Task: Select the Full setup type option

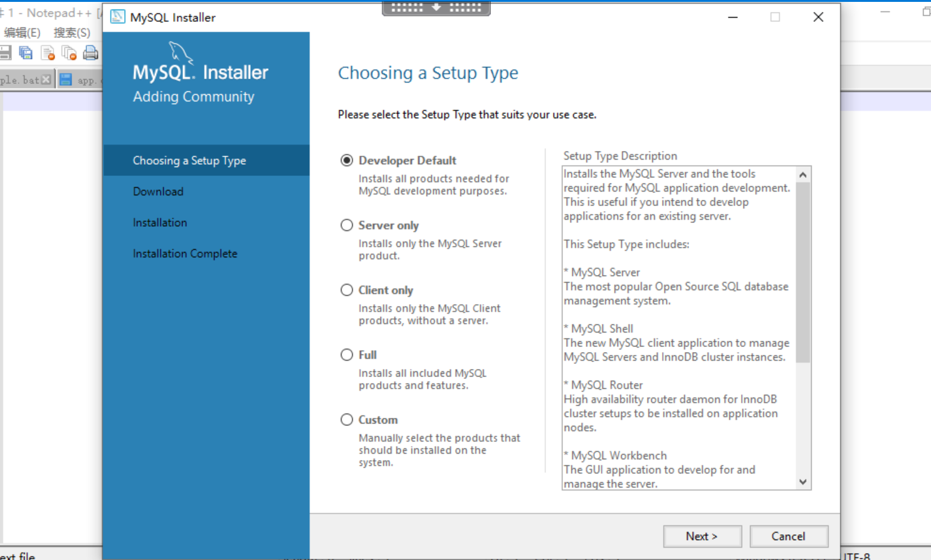Action: click(x=347, y=355)
